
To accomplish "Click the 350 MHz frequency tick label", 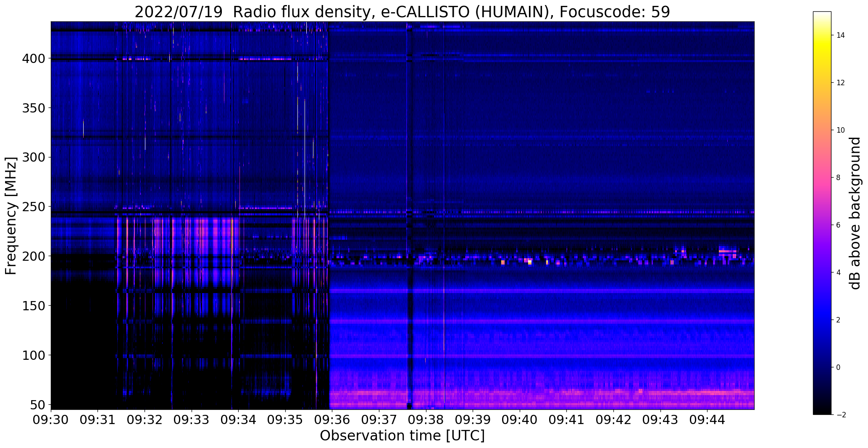I will (34, 108).
